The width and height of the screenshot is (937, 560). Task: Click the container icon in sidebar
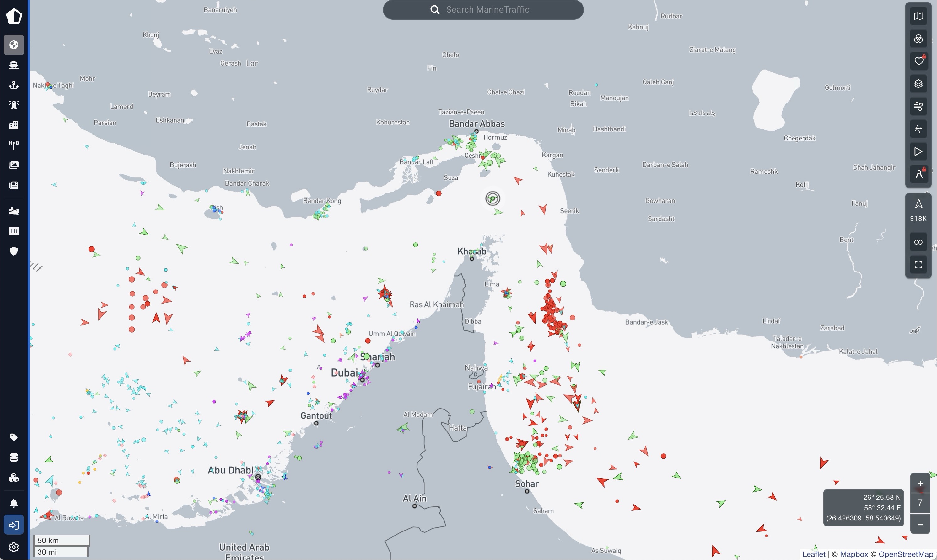[x=14, y=231]
